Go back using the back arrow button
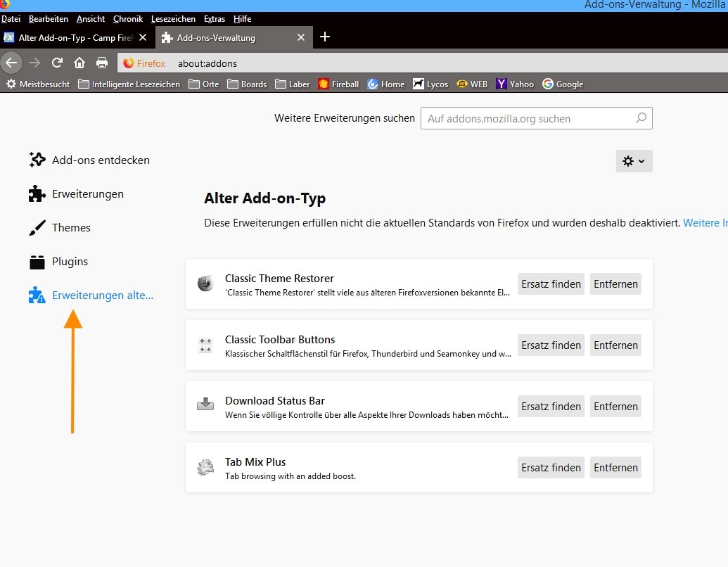Image resolution: width=728 pixels, height=567 pixels. point(11,63)
